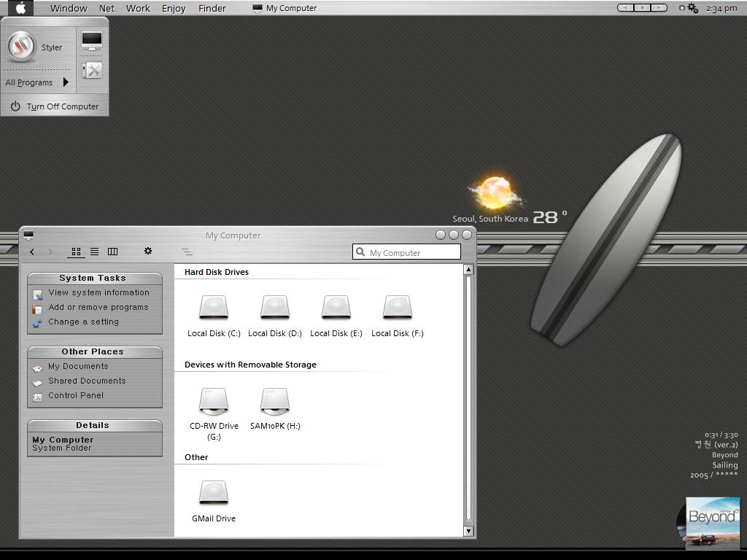This screenshot has height=560, width=747.
Task: Click View system information link
Action: tap(98, 292)
